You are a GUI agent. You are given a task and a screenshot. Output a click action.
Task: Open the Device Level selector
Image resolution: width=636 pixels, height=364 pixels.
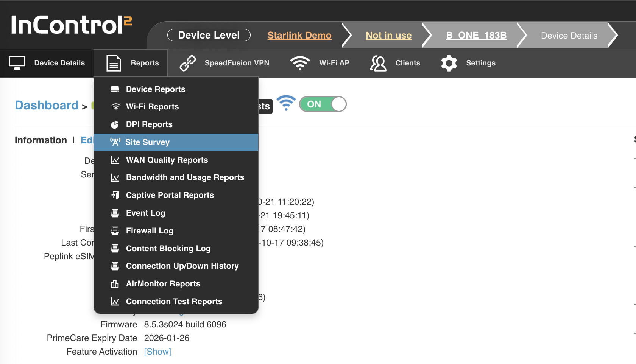click(x=209, y=35)
